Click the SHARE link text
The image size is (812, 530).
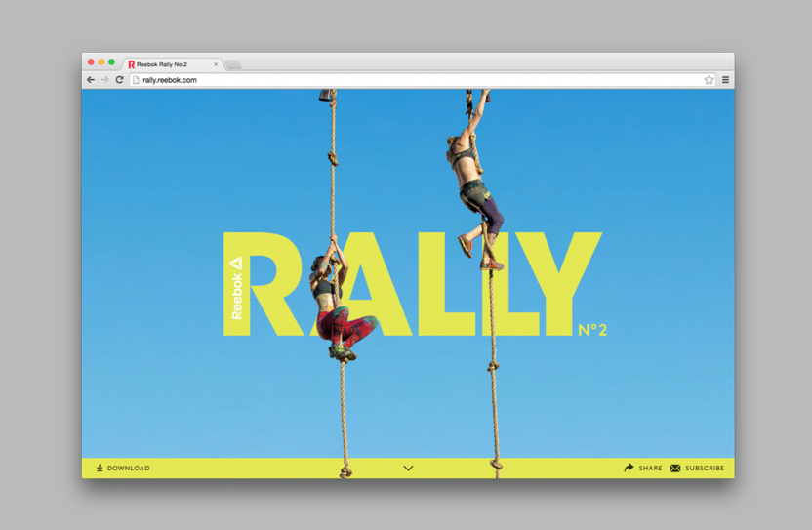(650, 468)
